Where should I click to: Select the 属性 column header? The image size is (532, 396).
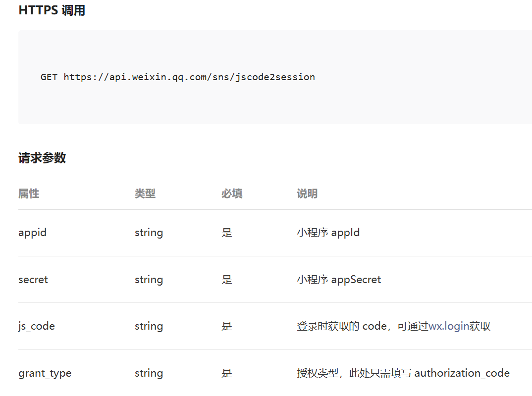[x=29, y=194]
